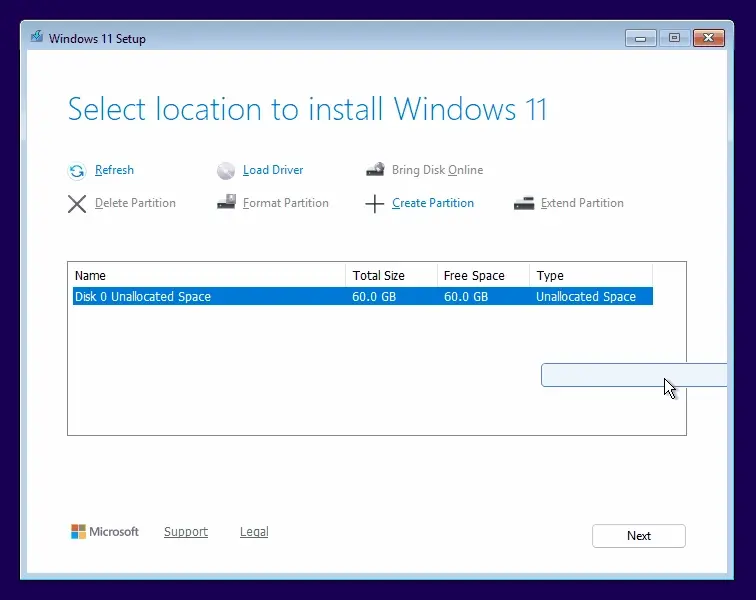This screenshot has width=756, height=600.
Task: Click the Format Partition drive icon
Action: click(226, 202)
